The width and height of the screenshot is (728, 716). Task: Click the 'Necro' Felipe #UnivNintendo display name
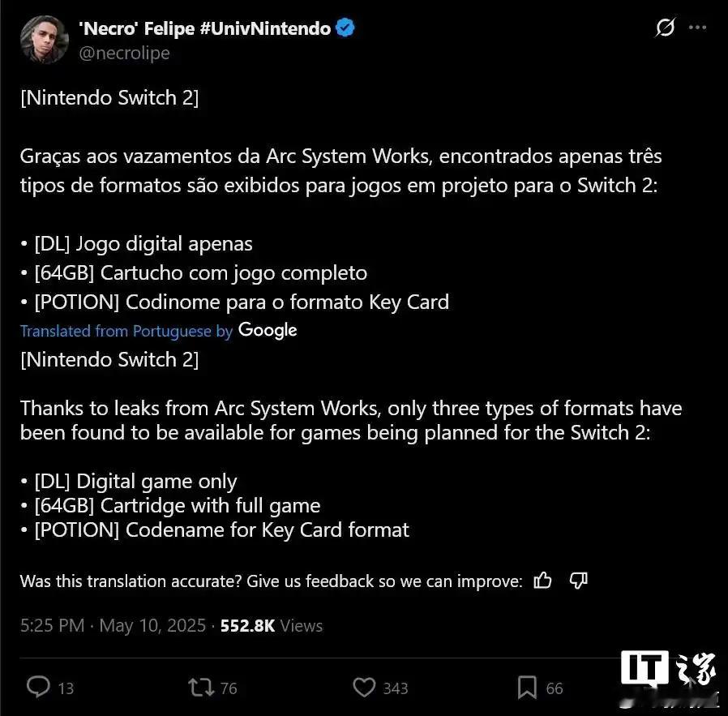[x=205, y=28]
